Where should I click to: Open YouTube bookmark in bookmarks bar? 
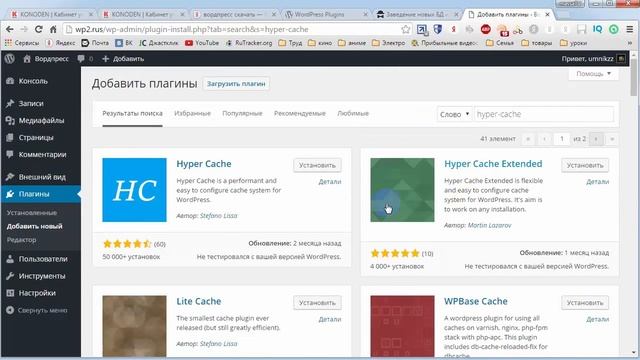[x=202, y=43]
